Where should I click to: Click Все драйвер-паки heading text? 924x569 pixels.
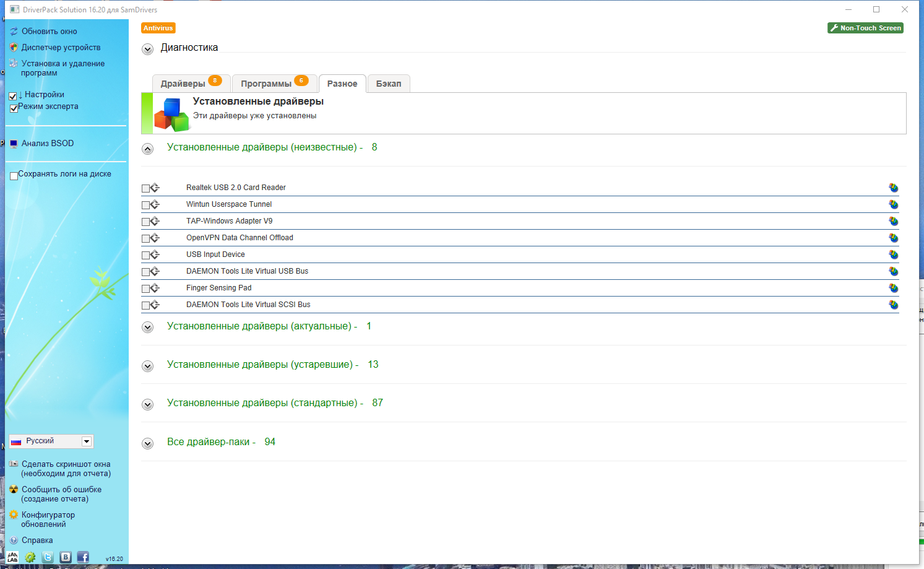(211, 442)
